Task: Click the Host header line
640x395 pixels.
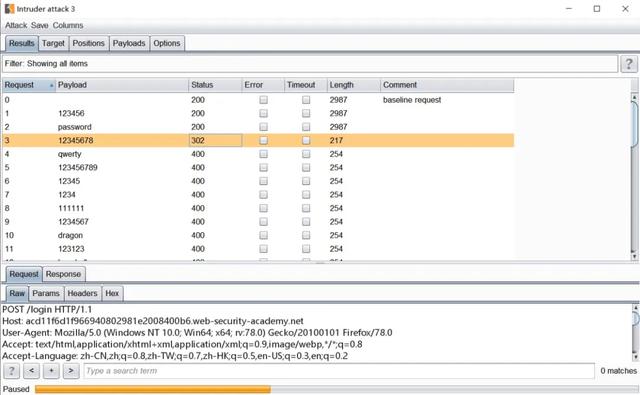Action: pos(153,321)
